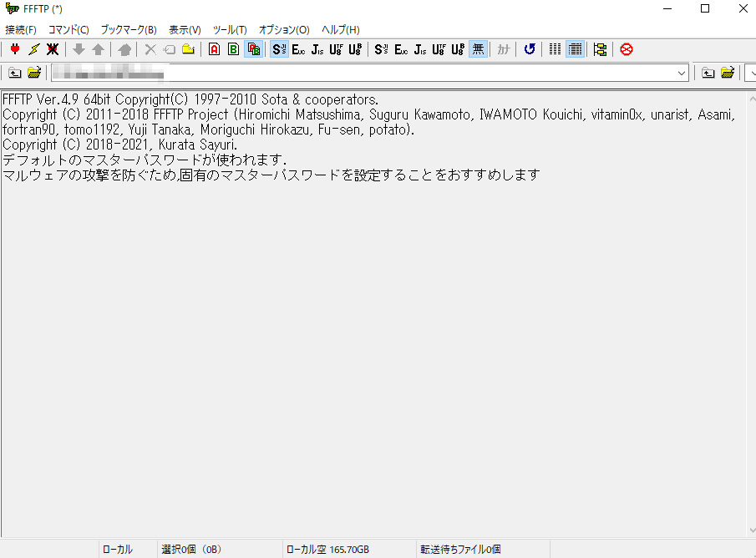Select EUC in right encoding group

(401, 49)
